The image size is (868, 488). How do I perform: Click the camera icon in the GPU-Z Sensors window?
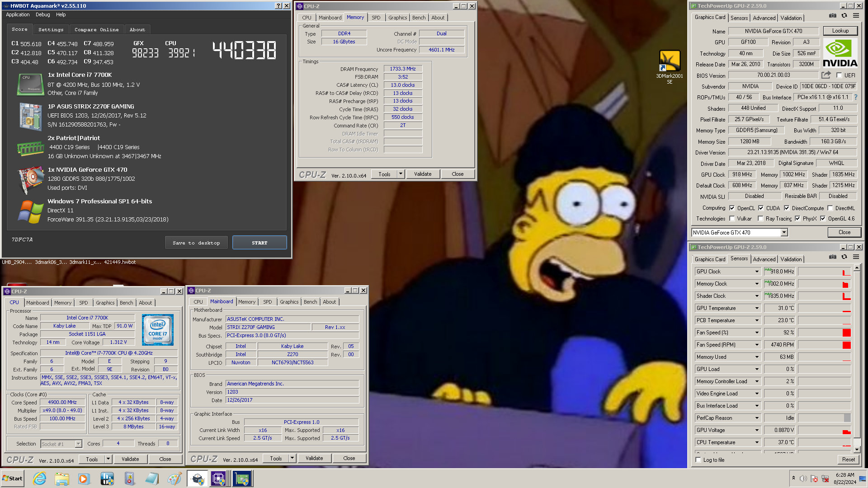(832, 257)
